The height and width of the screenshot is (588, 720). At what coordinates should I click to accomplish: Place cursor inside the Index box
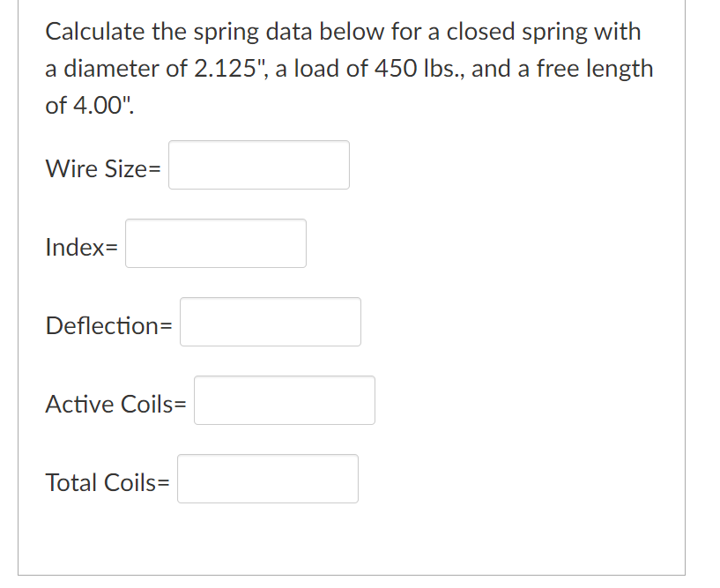216,243
